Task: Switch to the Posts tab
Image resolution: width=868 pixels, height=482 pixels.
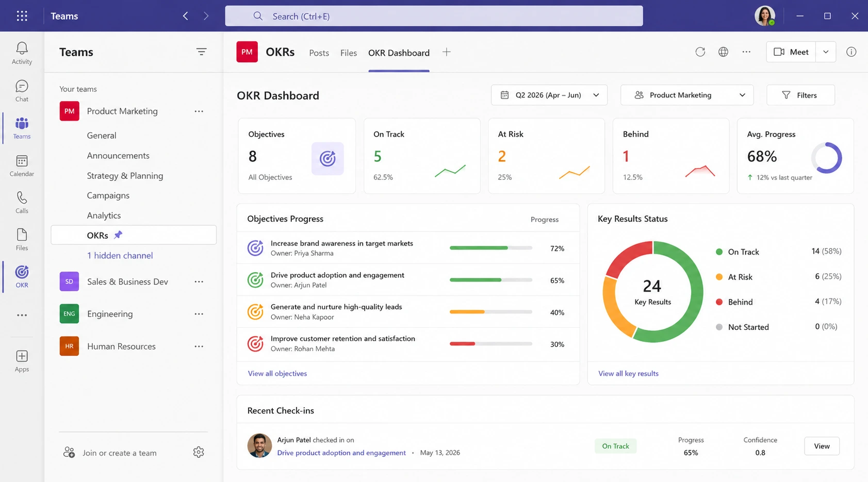Action: (x=319, y=53)
